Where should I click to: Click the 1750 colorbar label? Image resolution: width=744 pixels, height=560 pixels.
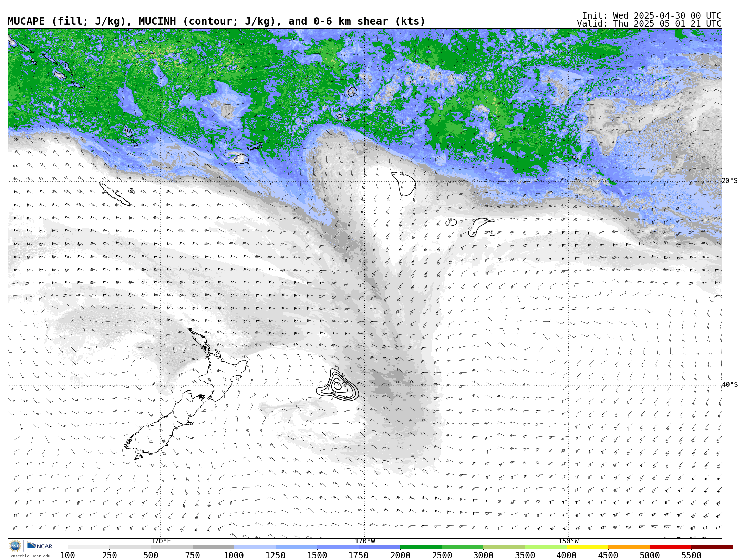(359, 555)
